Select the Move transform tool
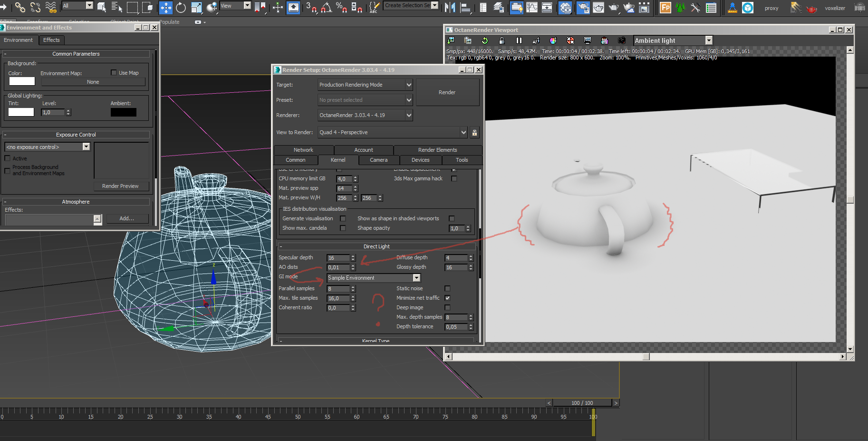 (165, 7)
